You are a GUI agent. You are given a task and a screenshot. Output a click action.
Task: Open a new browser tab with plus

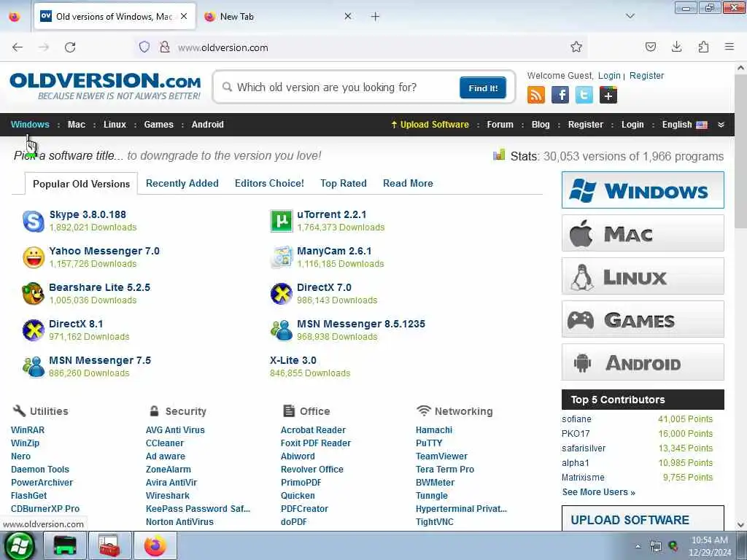(376, 17)
